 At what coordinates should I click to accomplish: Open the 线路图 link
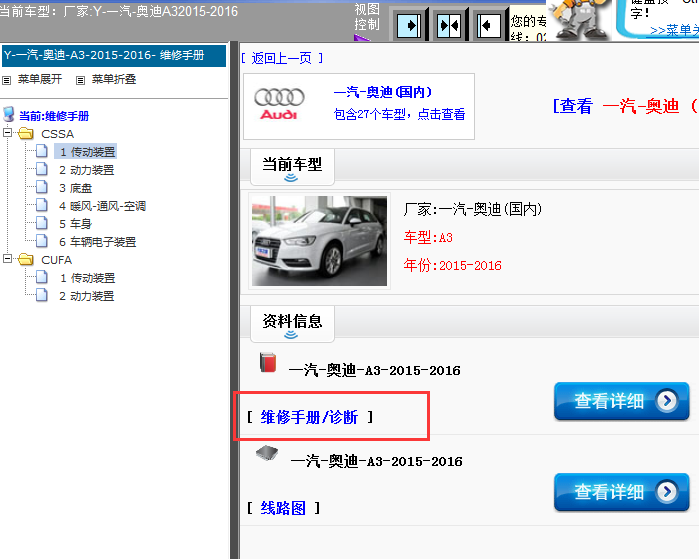(x=283, y=508)
